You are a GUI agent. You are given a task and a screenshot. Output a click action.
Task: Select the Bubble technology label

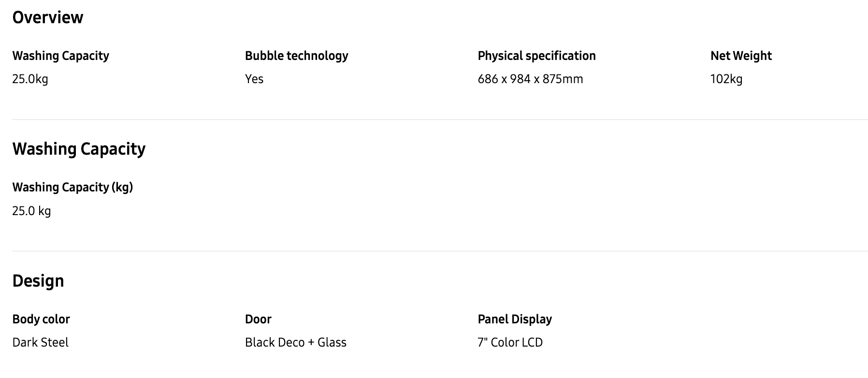pyautogui.click(x=296, y=56)
